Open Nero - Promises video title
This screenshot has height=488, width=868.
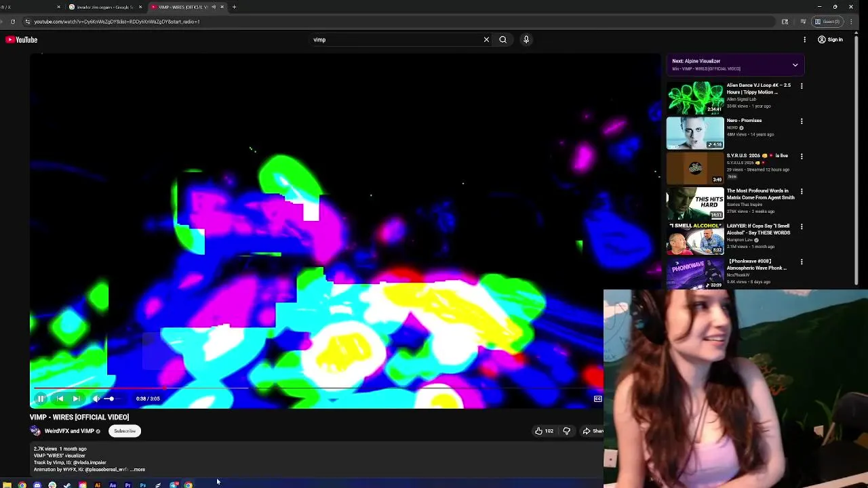[744, 121]
